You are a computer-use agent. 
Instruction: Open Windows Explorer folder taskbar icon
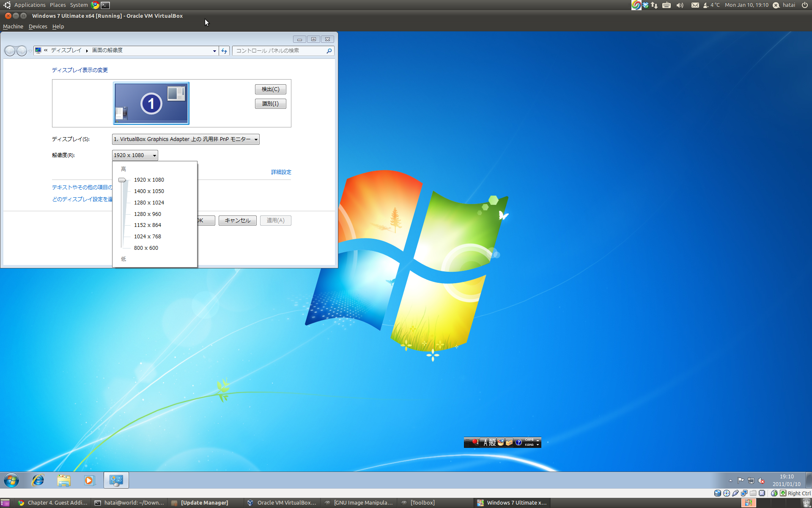pyautogui.click(x=64, y=480)
